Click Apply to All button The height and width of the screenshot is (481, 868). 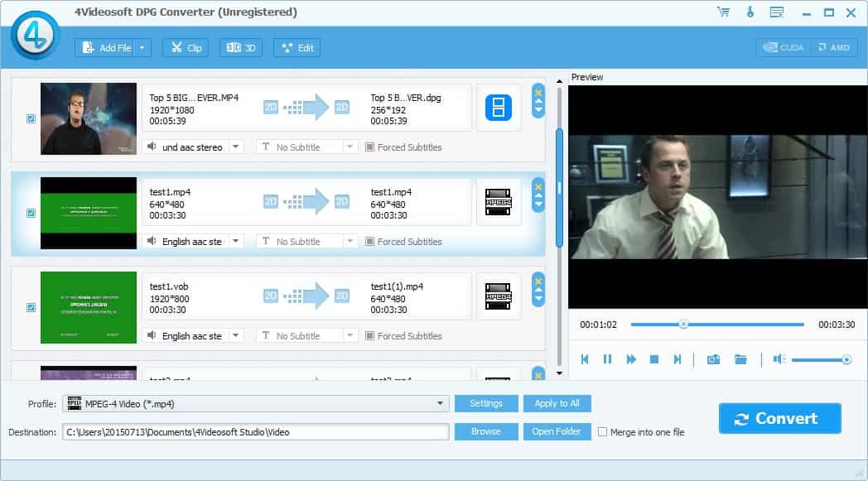click(x=557, y=403)
